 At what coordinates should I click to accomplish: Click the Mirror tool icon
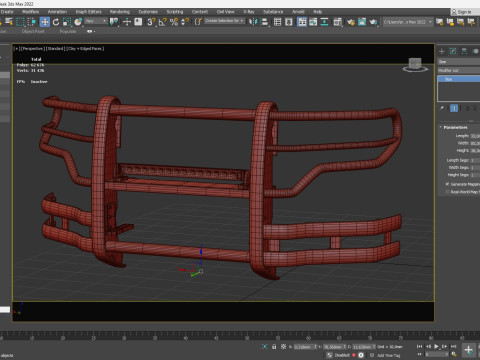click(253, 22)
